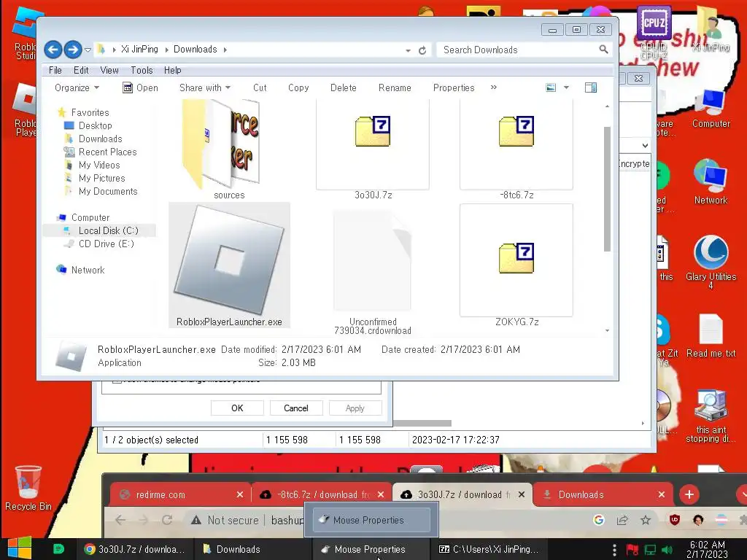This screenshot has width=747, height=560.
Task: Click the Windows Start button
Action: click(x=20, y=548)
